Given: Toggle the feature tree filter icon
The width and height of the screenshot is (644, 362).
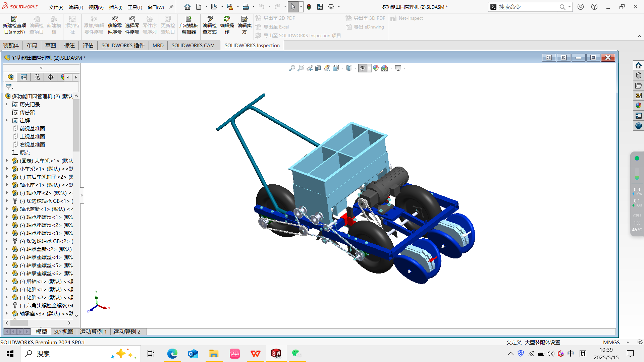Looking at the screenshot, I should pyautogui.click(x=9, y=87).
